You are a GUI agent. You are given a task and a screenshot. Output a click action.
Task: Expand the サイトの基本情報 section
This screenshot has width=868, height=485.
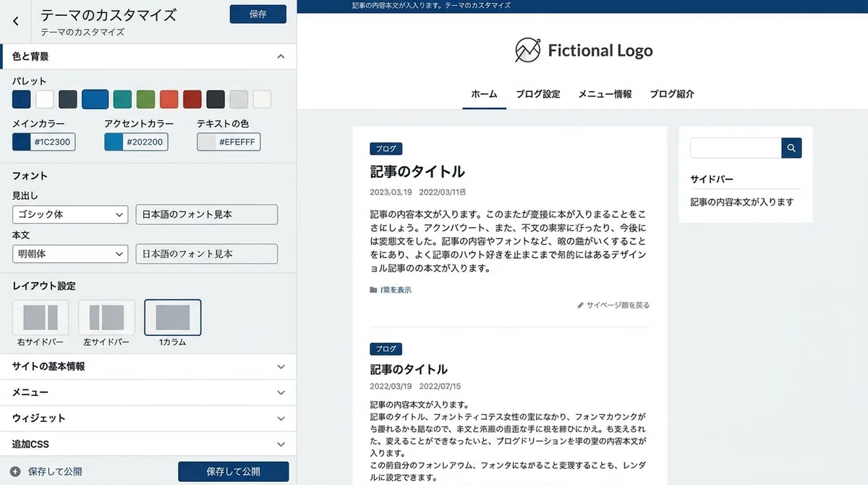click(148, 367)
